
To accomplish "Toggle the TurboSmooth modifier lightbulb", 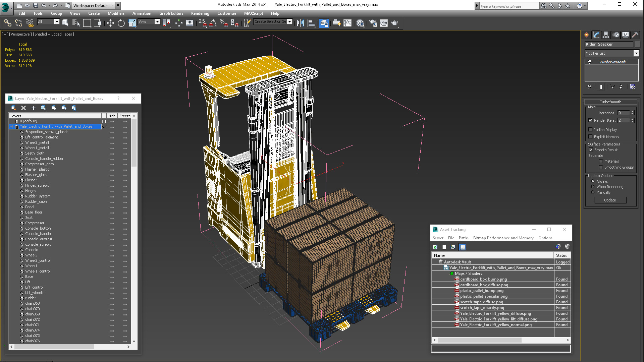I will tap(590, 62).
